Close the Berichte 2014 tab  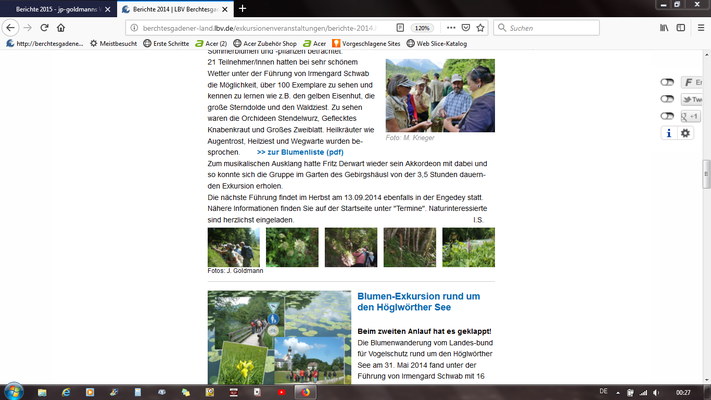click(x=224, y=9)
